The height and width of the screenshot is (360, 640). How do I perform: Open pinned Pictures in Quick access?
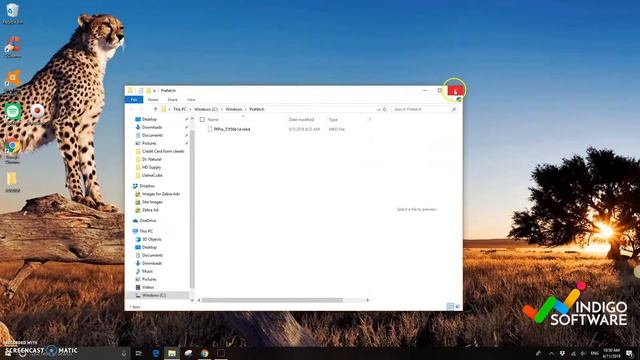tap(149, 143)
